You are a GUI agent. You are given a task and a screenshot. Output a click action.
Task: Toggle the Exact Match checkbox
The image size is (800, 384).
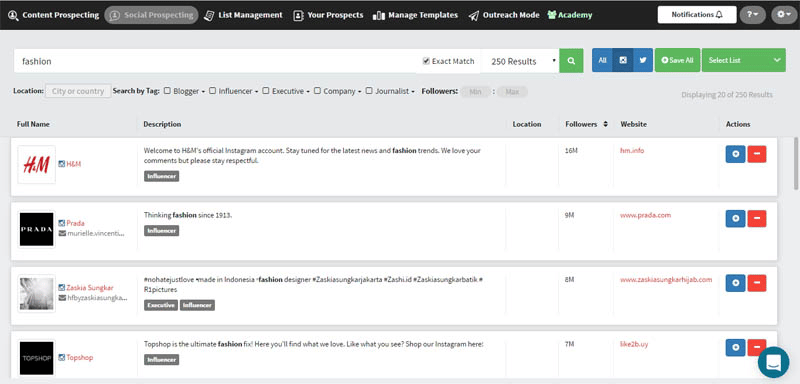point(426,61)
